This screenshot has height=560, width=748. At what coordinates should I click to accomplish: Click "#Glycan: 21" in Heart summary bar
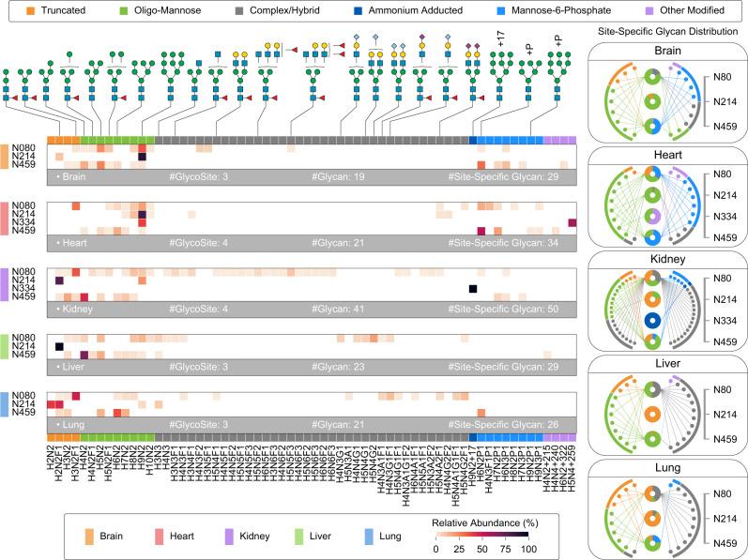click(338, 243)
